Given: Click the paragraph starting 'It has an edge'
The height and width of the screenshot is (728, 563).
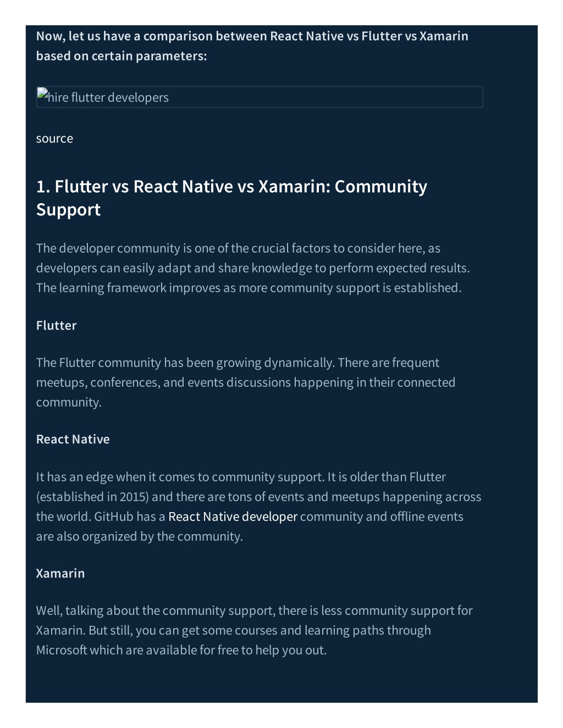Looking at the screenshot, I should 258,507.
